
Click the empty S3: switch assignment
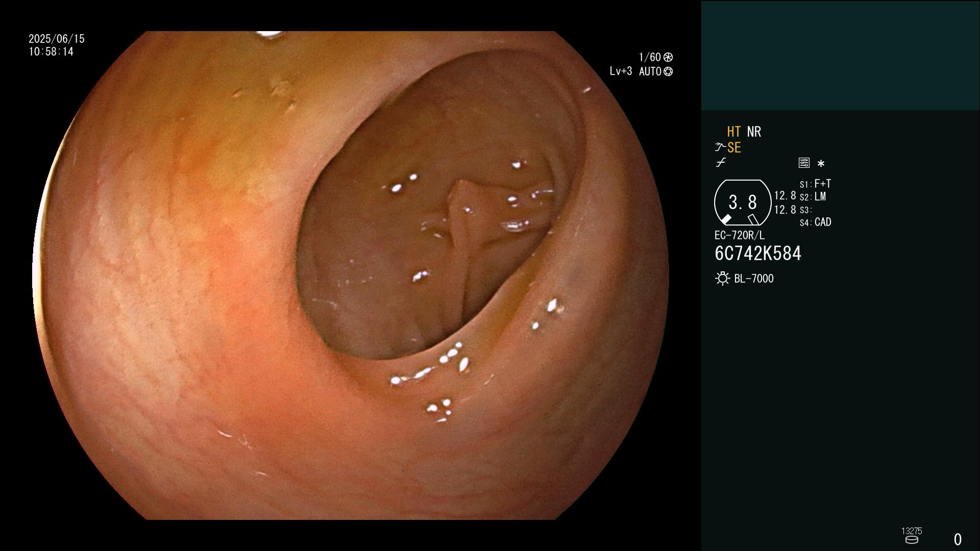point(805,210)
